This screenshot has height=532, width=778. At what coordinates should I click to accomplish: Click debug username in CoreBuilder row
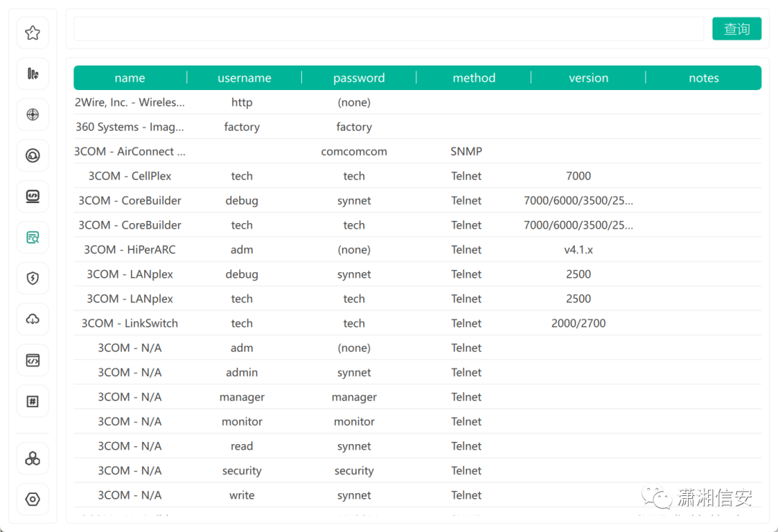(x=241, y=201)
